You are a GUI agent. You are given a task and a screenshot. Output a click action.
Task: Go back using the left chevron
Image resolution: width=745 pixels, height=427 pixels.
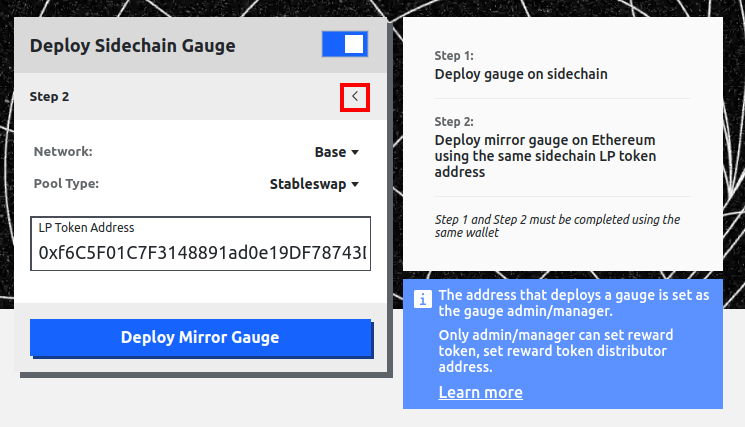click(x=354, y=97)
